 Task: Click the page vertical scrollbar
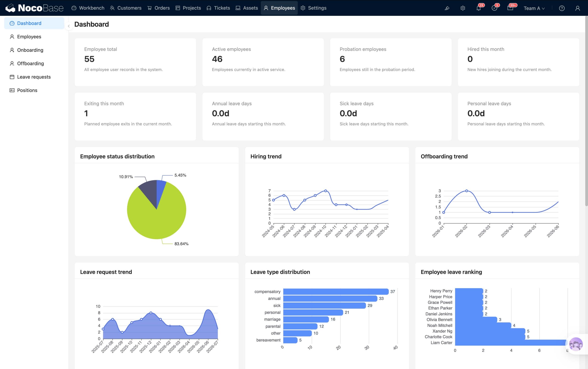[x=586, y=111]
